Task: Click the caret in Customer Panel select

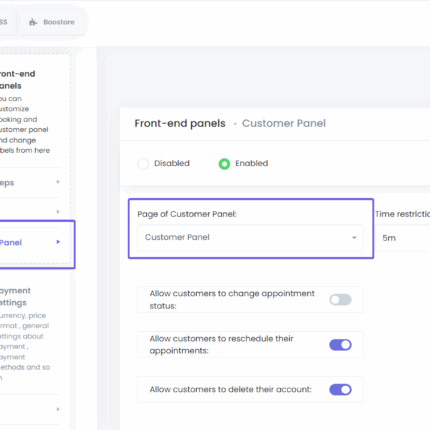Action: pyautogui.click(x=354, y=238)
